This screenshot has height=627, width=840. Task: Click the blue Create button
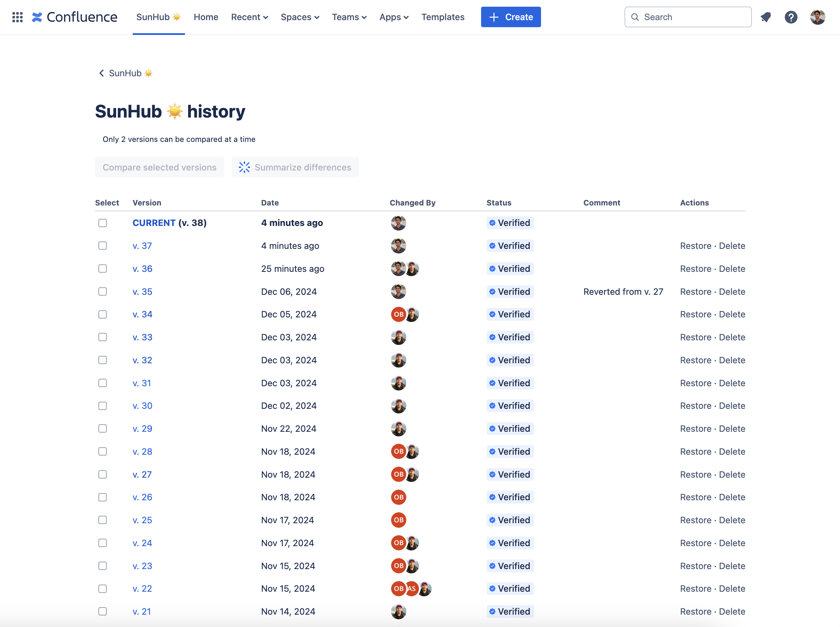pyautogui.click(x=511, y=17)
